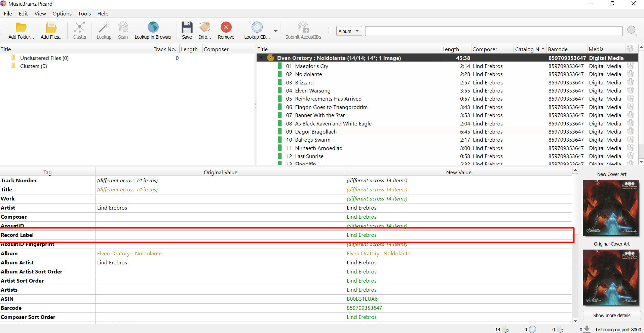Click the New Cover Art thumbnail
Image resolution: width=644 pixels, height=333 pixels.
[x=611, y=208]
